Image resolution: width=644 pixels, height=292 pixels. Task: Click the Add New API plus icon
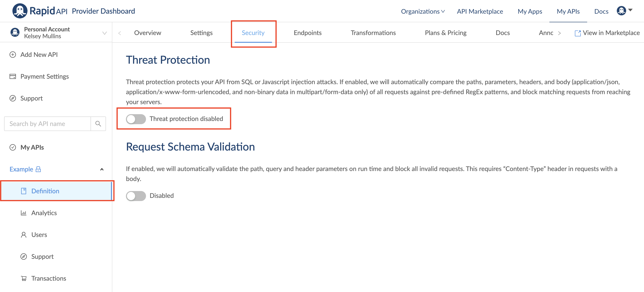13,55
